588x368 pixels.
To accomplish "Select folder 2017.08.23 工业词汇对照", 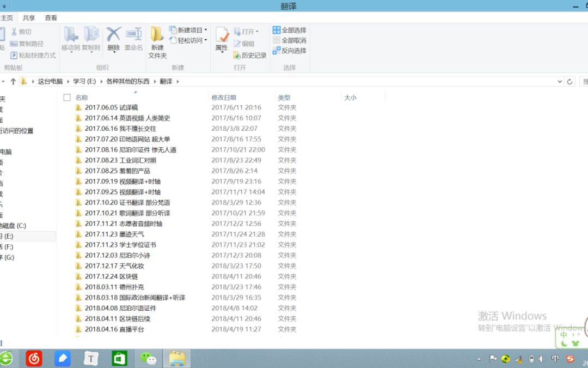I will pos(120,160).
